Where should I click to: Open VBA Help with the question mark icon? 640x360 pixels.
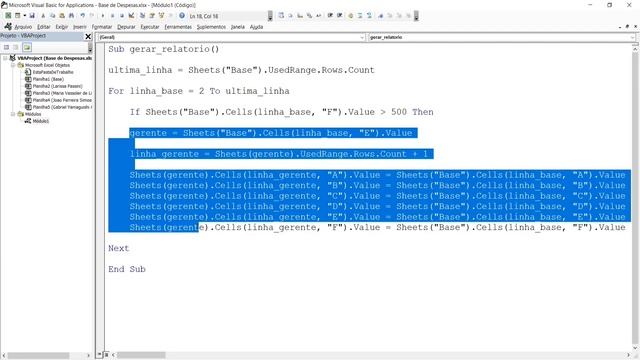pyautogui.click(x=182, y=16)
